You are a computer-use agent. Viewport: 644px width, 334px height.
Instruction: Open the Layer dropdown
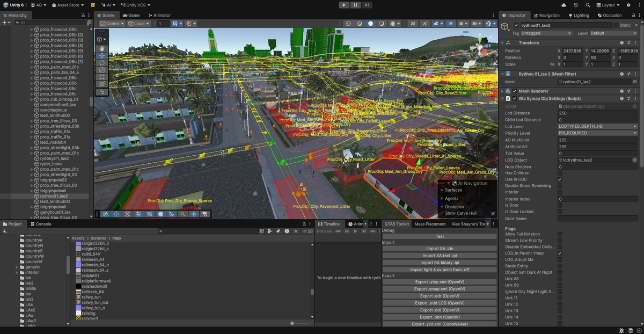point(613,33)
